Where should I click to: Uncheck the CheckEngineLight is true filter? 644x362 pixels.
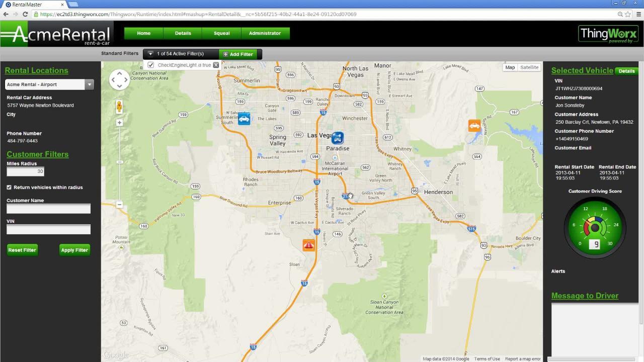tap(151, 65)
